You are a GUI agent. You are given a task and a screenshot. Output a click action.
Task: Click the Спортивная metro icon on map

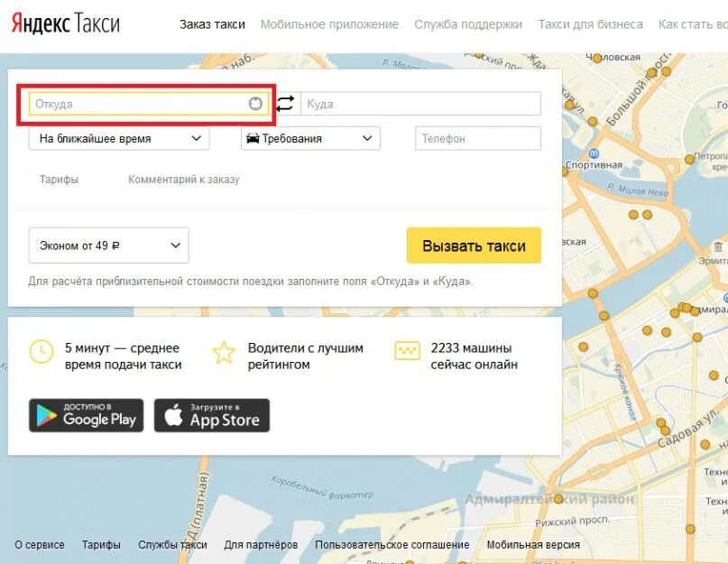pyautogui.click(x=594, y=153)
